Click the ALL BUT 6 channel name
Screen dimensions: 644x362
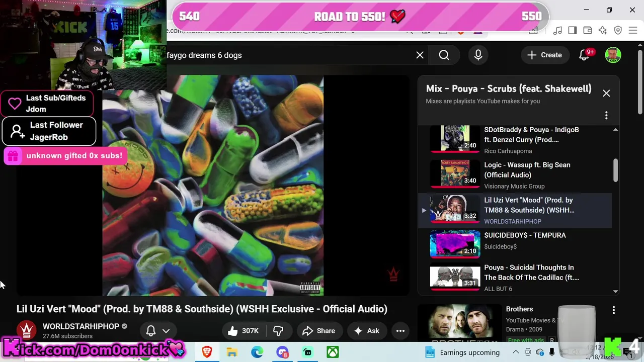click(x=498, y=289)
